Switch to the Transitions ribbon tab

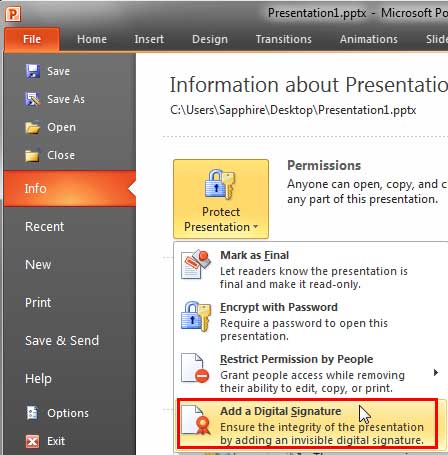pyautogui.click(x=284, y=39)
